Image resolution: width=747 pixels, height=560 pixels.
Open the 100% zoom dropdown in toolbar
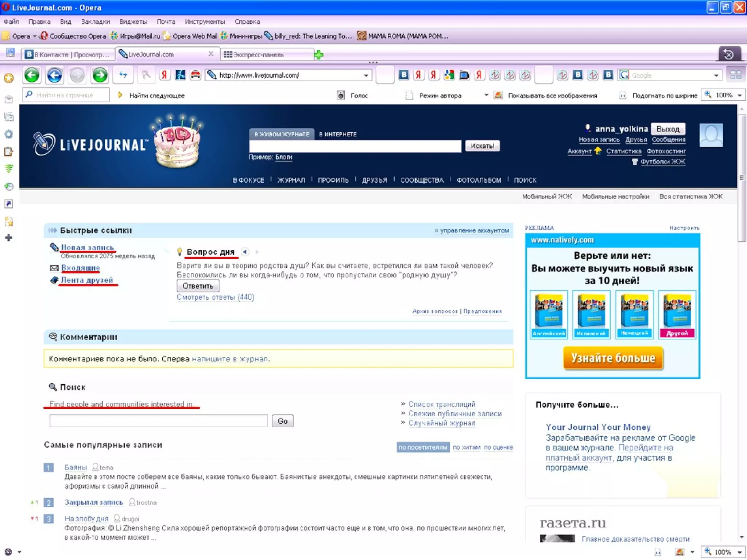click(x=740, y=96)
